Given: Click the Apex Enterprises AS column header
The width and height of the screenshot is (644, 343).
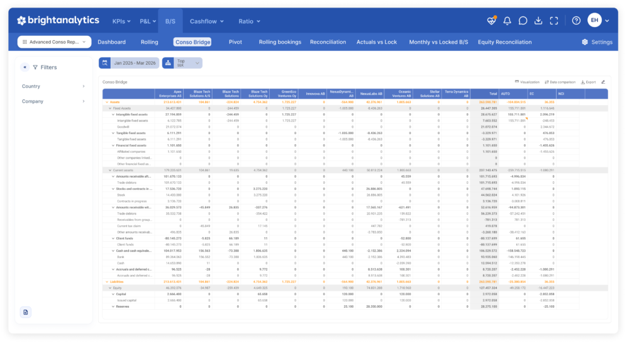Looking at the screenshot, I should click(169, 94).
